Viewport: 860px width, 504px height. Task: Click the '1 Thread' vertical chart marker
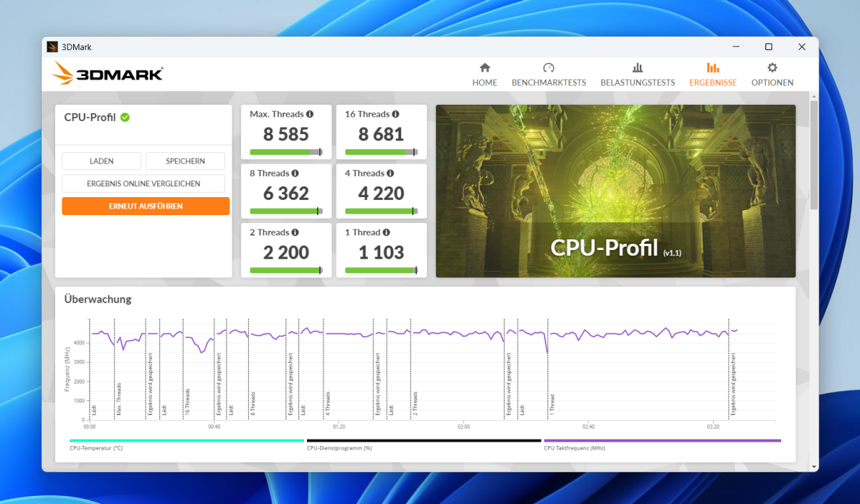pos(547,370)
